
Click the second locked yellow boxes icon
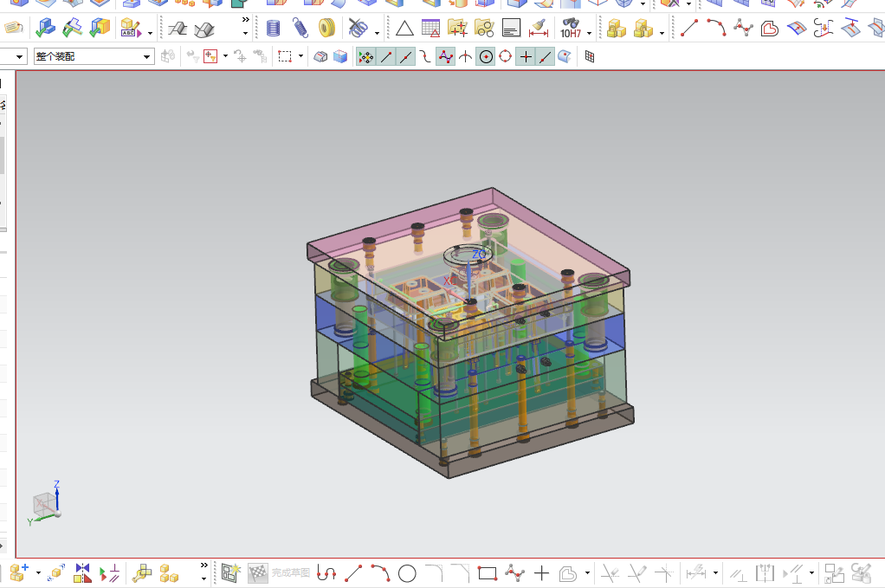pyautogui.click(x=643, y=28)
